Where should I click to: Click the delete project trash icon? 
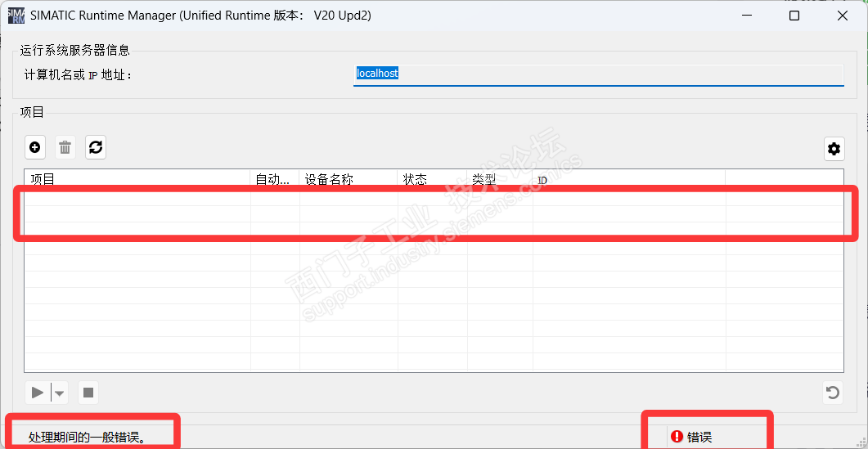(65, 147)
